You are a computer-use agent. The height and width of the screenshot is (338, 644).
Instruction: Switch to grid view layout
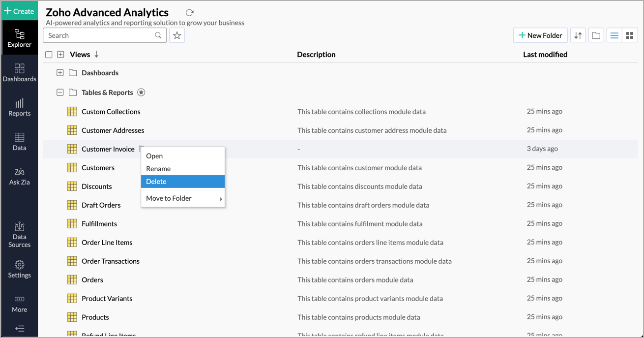(x=630, y=35)
